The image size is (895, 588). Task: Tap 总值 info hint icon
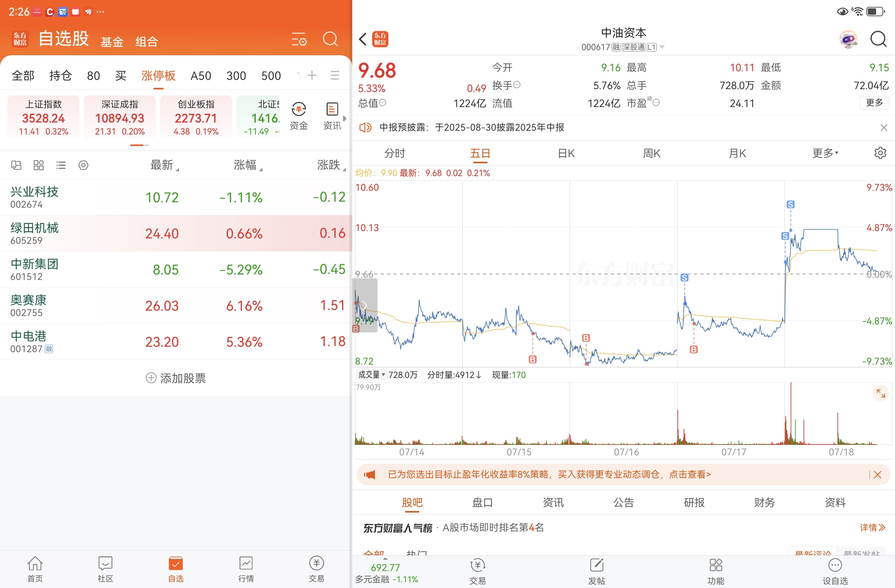click(x=382, y=102)
